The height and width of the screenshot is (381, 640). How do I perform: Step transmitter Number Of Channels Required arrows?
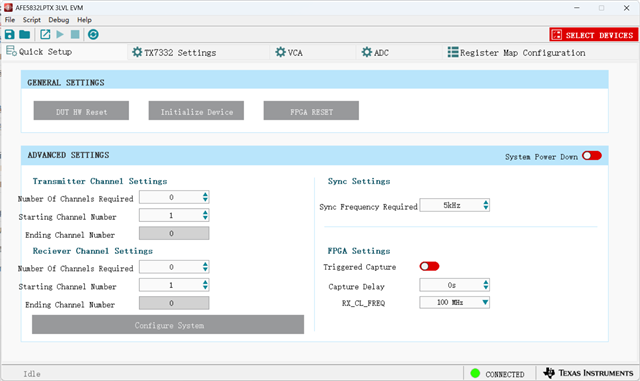(x=205, y=197)
